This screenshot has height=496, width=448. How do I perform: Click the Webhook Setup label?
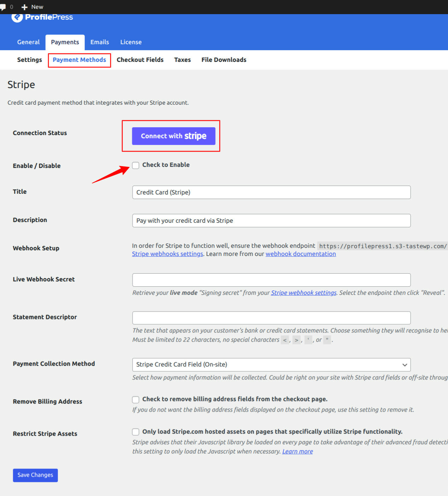pos(36,248)
